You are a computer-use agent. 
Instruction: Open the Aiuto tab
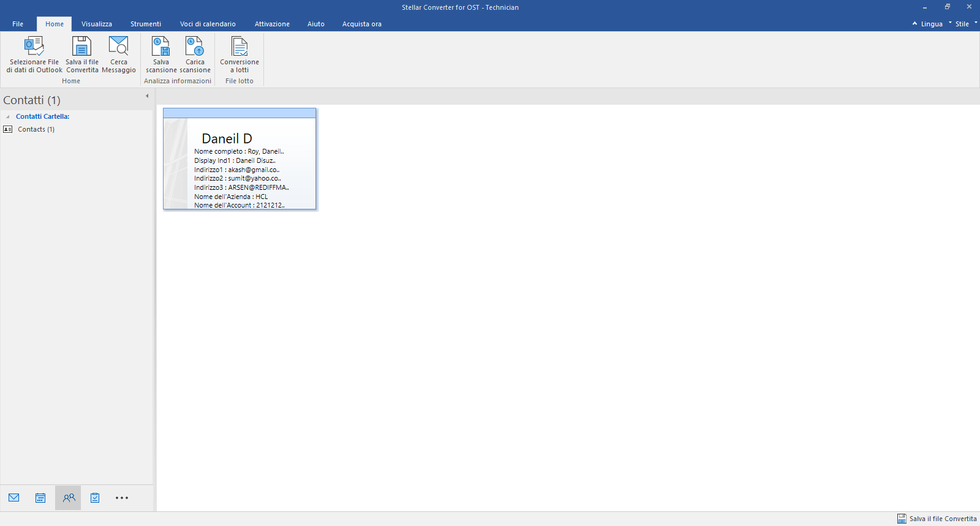click(316, 24)
